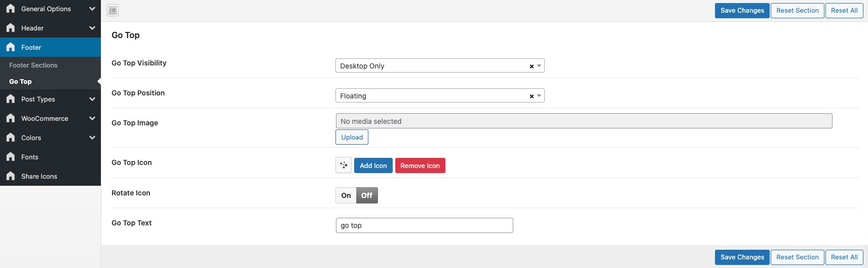Click the Upload button for Go Top Image
868x268 pixels.
[x=352, y=138]
